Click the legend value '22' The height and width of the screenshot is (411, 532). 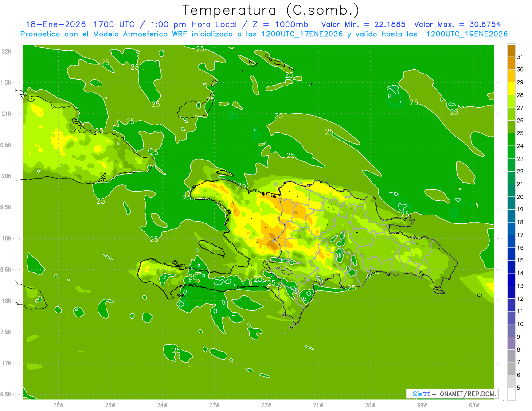(x=520, y=171)
